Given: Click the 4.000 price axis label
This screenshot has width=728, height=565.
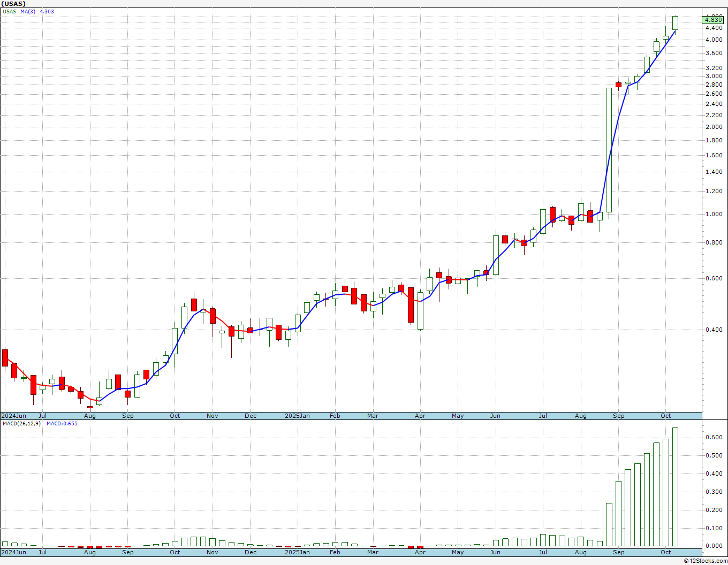Looking at the screenshot, I should coord(714,40).
